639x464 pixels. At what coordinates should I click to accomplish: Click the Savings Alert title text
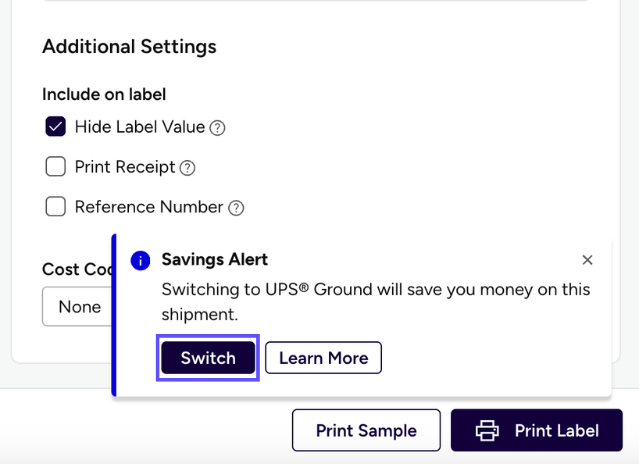pos(214,260)
